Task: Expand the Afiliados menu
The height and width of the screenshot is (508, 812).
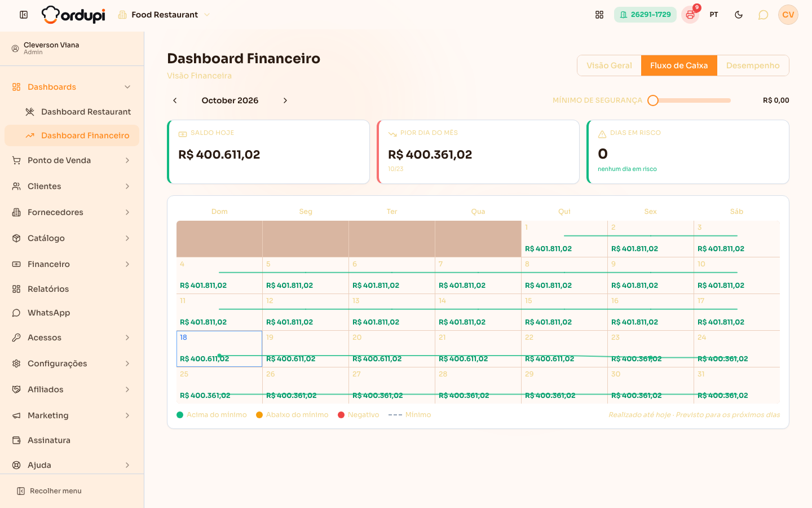Action: tap(72, 389)
